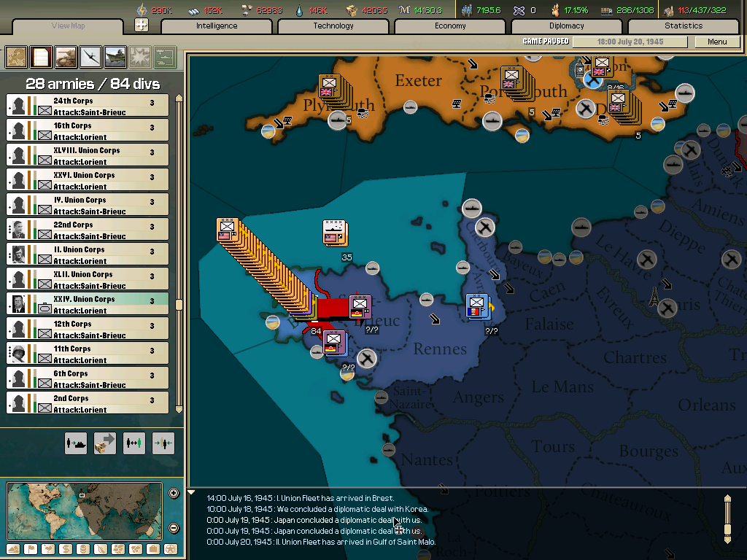Viewport: 747px width, 560px height.
Task: Switch to economic map mode dollar icon
Action: [x=64, y=549]
